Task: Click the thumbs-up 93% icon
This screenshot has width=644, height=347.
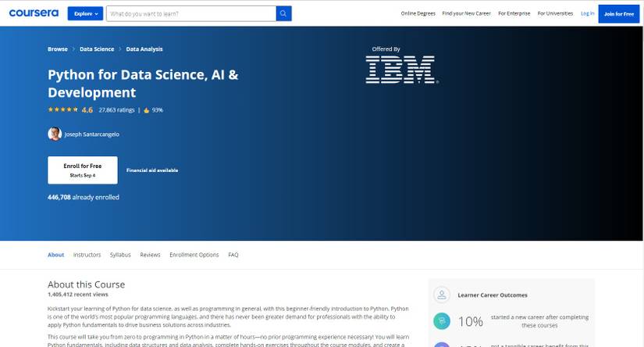Action: (x=147, y=110)
